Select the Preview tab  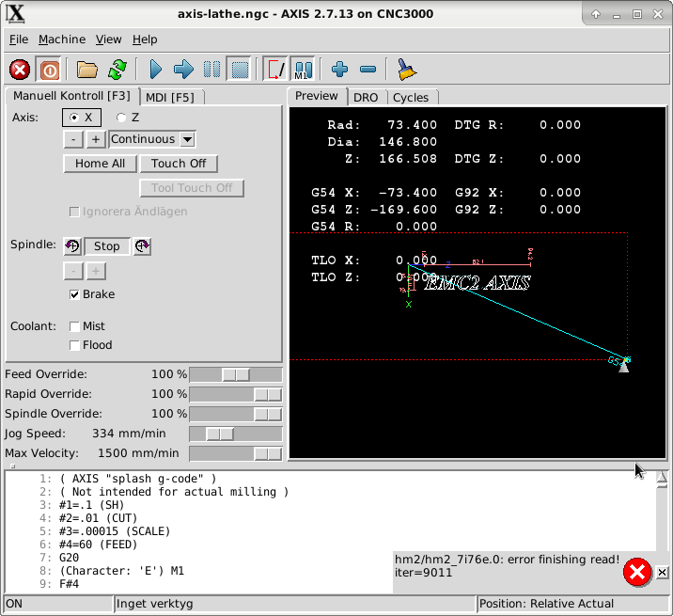317,96
